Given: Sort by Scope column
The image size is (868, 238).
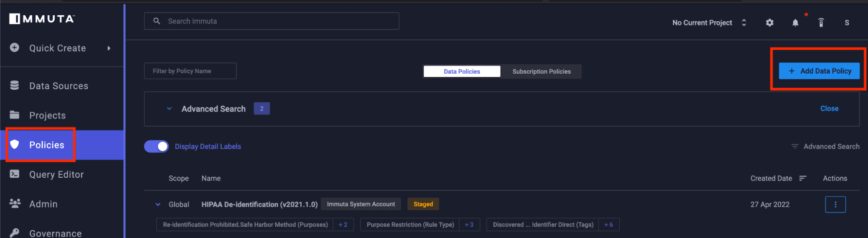Looking at the screenshot, I should 178,178.
